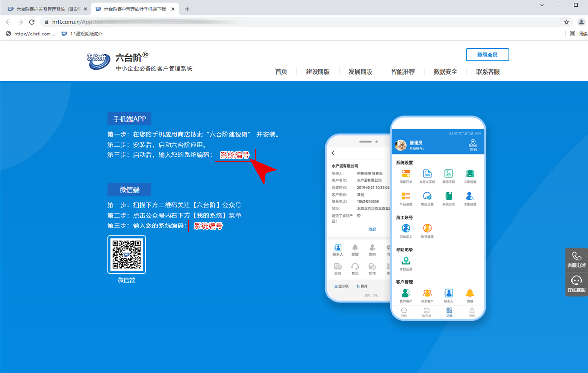Go back to the previous page

coord(9,22)
